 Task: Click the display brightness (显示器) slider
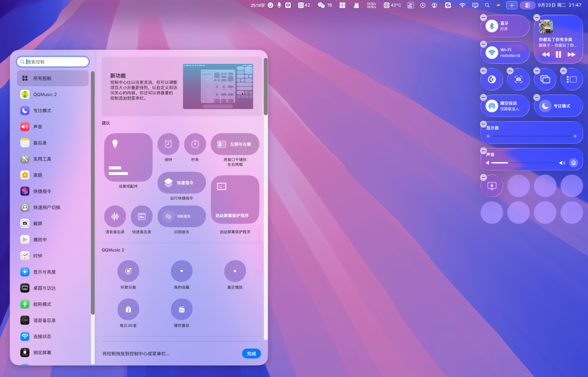[531, 136]
